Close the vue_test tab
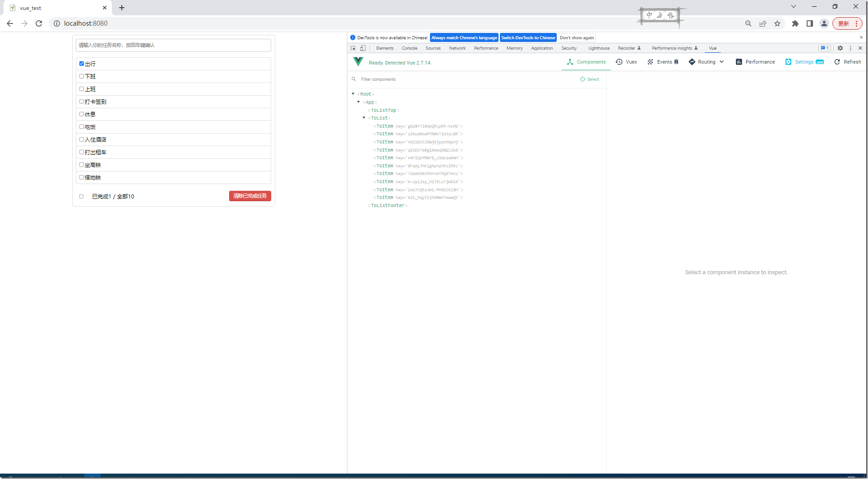This screenshot has height=479, width=868. point(105,8)
